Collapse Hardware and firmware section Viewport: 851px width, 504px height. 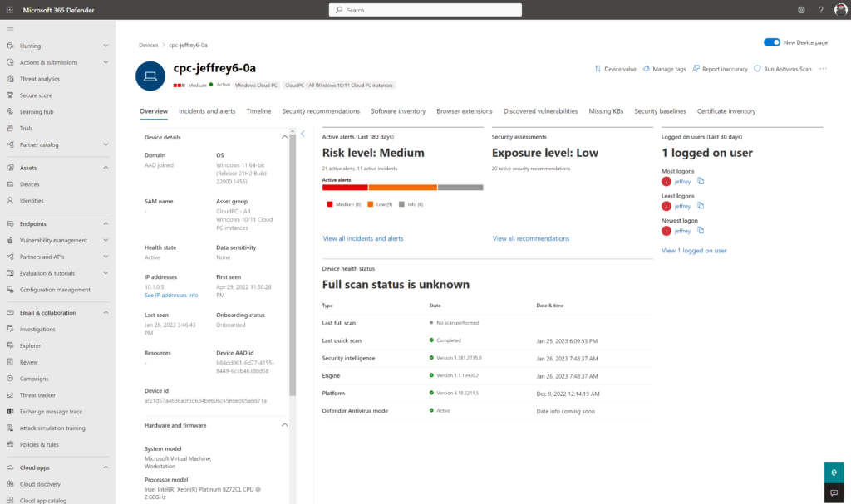pyautogui.click(x=284, y=425)
